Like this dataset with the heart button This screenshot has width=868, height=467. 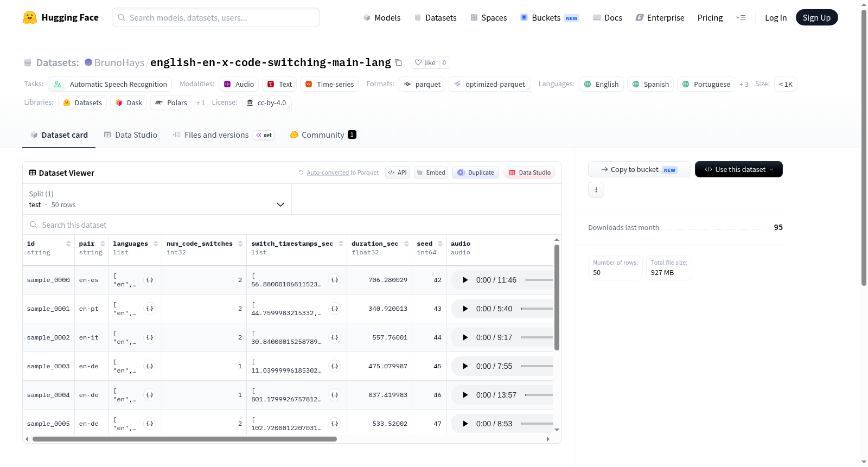pos(425,62)
